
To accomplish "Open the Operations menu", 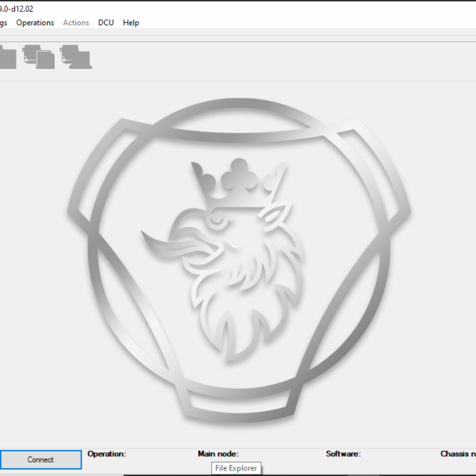I will coord(35,23).
